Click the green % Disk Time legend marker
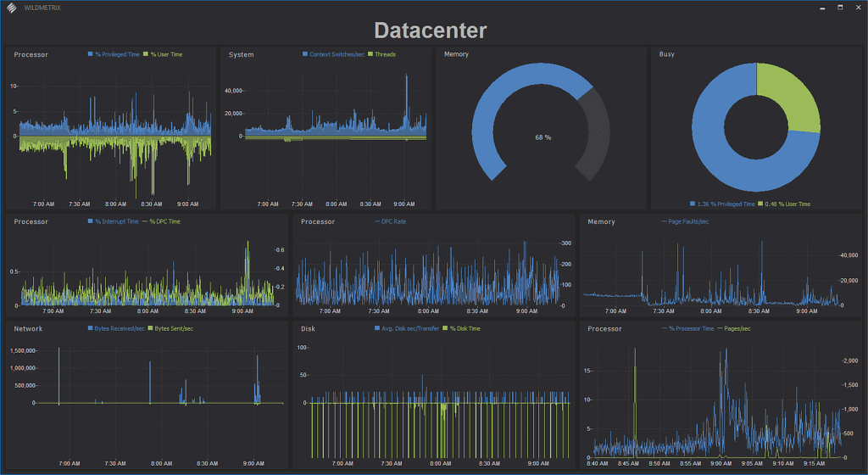 point(444,328)
